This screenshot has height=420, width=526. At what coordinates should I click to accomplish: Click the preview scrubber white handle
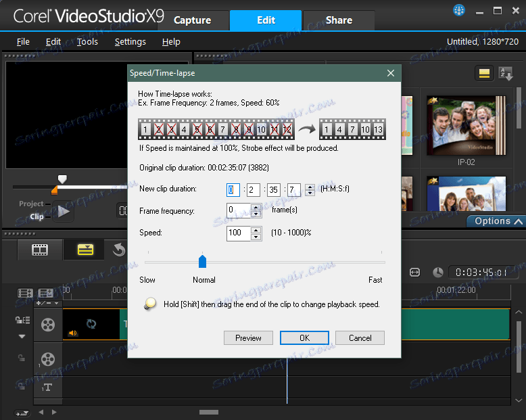62,179
